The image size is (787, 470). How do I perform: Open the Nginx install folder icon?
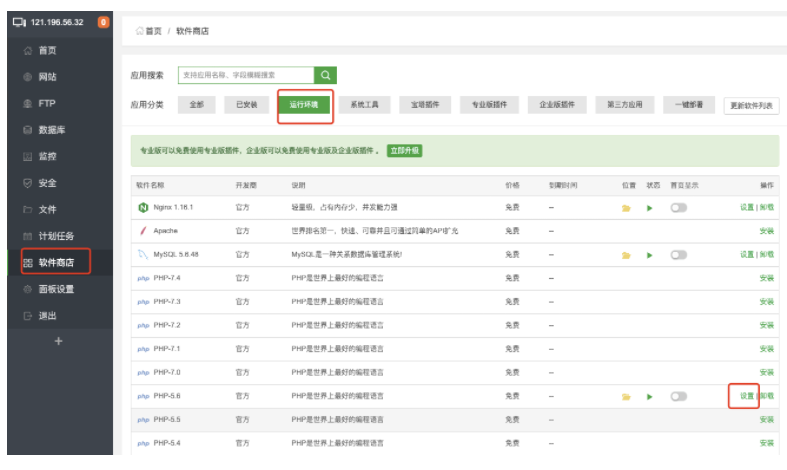coord(627,208)
